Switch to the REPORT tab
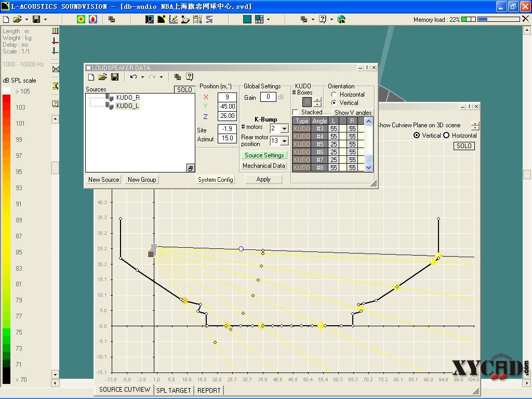532x399 pixels. [209, 390]
